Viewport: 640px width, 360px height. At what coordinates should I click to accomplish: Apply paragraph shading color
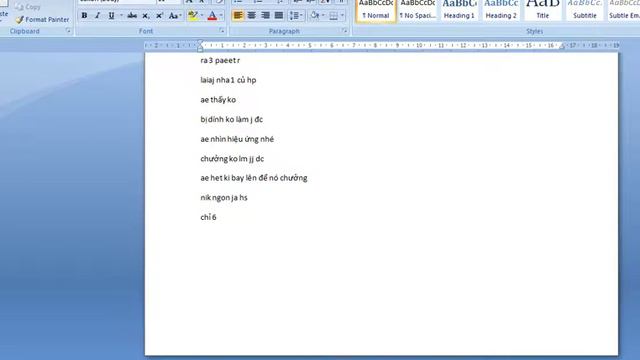[x=315, y=16]
